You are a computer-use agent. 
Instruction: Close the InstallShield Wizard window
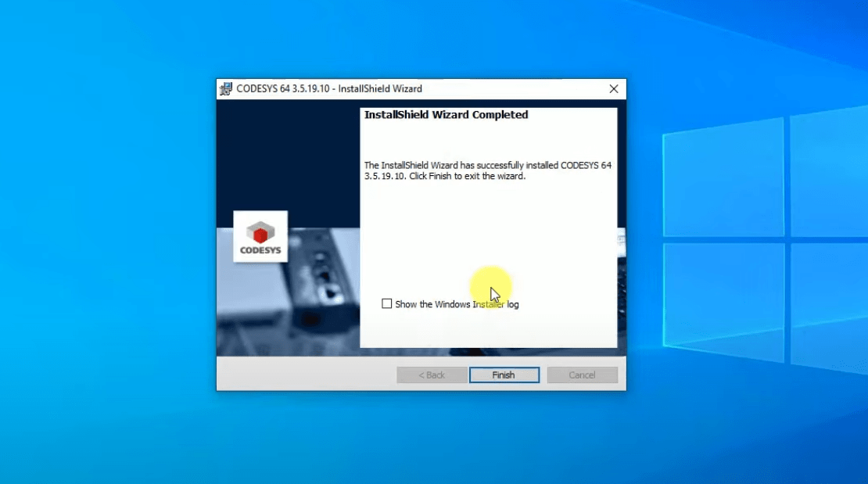(613, 88)
